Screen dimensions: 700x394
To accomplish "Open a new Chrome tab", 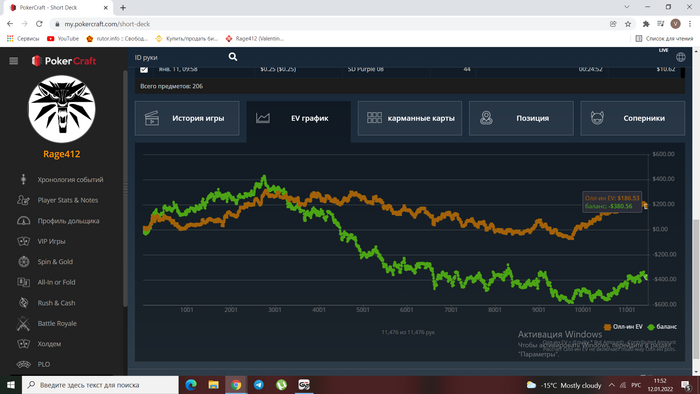I will (x=123, y=8).
